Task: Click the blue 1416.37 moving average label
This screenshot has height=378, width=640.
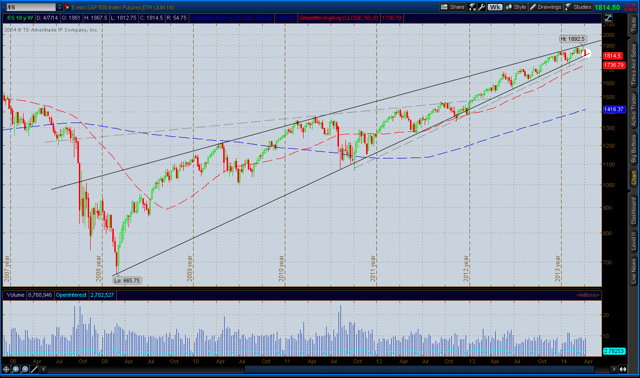Action: 614,109
